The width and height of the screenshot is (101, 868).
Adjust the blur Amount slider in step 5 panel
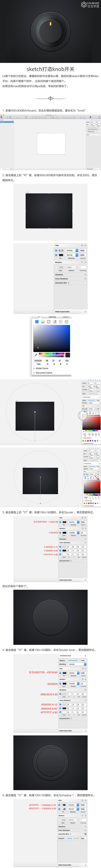[73, 838]
